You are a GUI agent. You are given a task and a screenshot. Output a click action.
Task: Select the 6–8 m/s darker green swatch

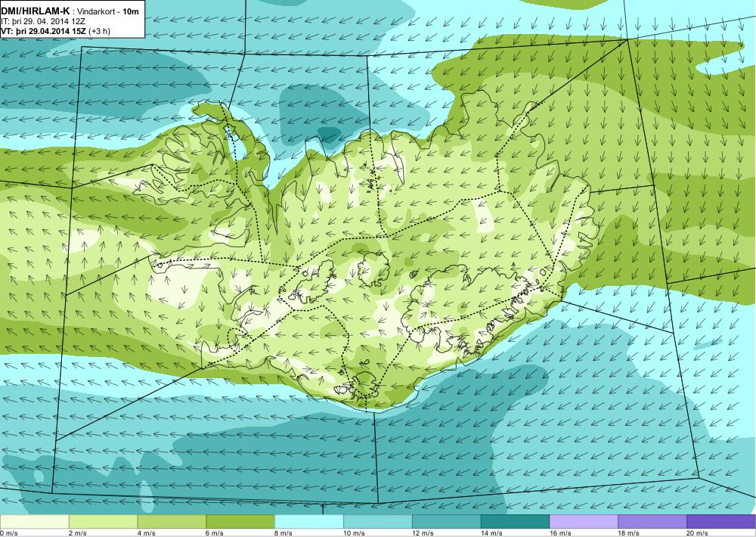pos(240,522)
